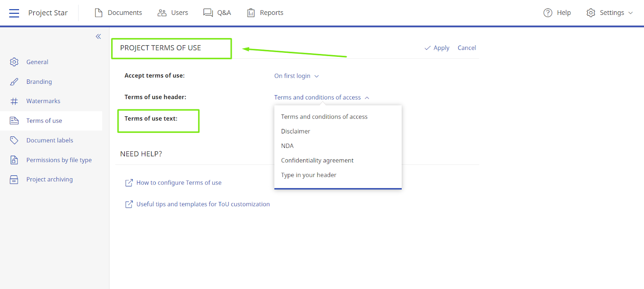Select Confidentiality agreement option
This screenshot has height=289, width=644.
point(317,160)
